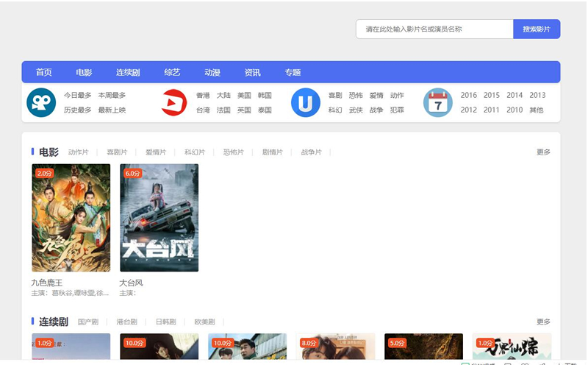Filter by region 英国
588x365 pixels.
coord(244,110)
